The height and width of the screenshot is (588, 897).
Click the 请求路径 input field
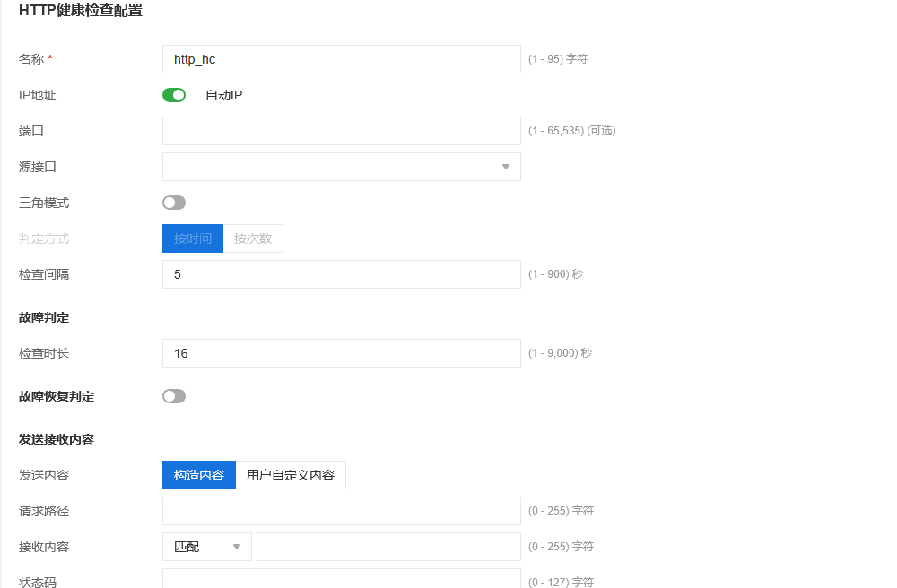point(341,511)
